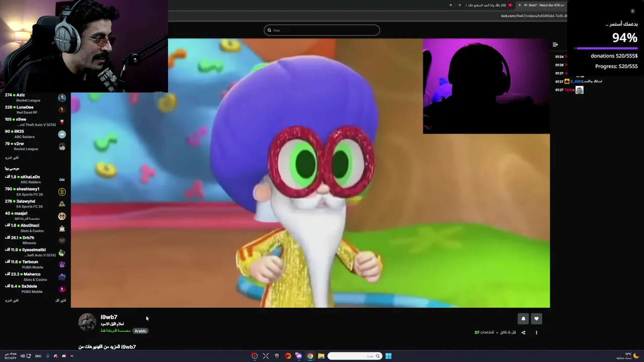Viewport: 644px width, 362px height.
Task: Open Google Chrome from the taskbar
Action: tap(310, 356)
